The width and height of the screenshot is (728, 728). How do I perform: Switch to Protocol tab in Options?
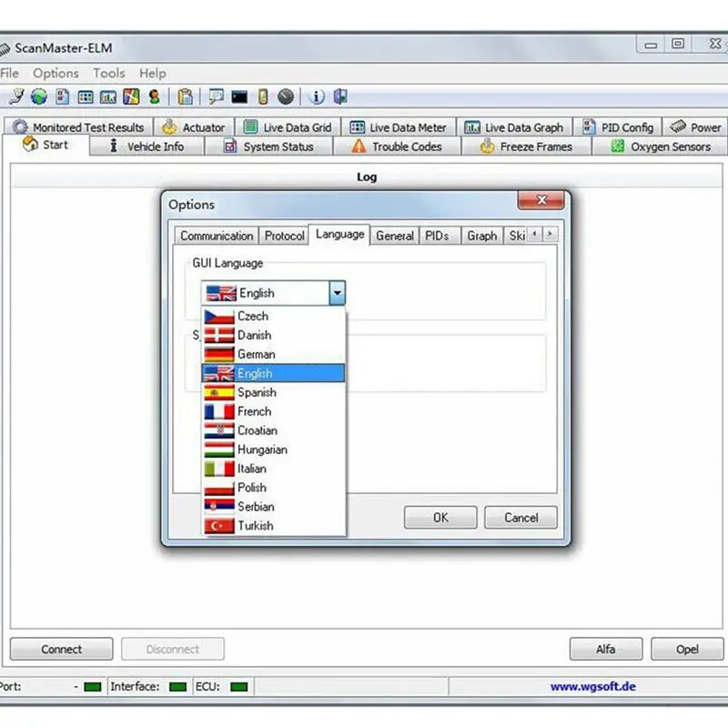point(284,236)
